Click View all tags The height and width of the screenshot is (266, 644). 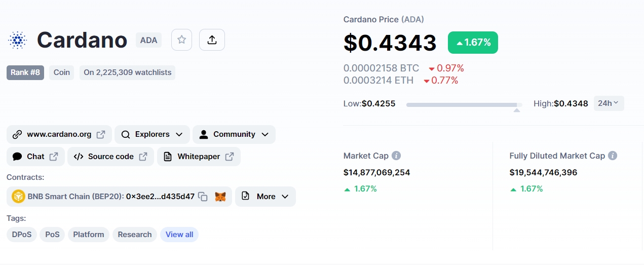(x=179, y=235)
